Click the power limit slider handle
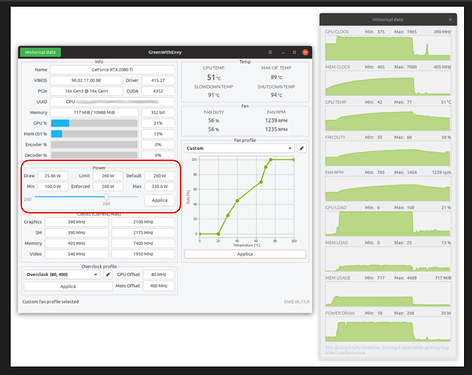 tap(106, 197)
